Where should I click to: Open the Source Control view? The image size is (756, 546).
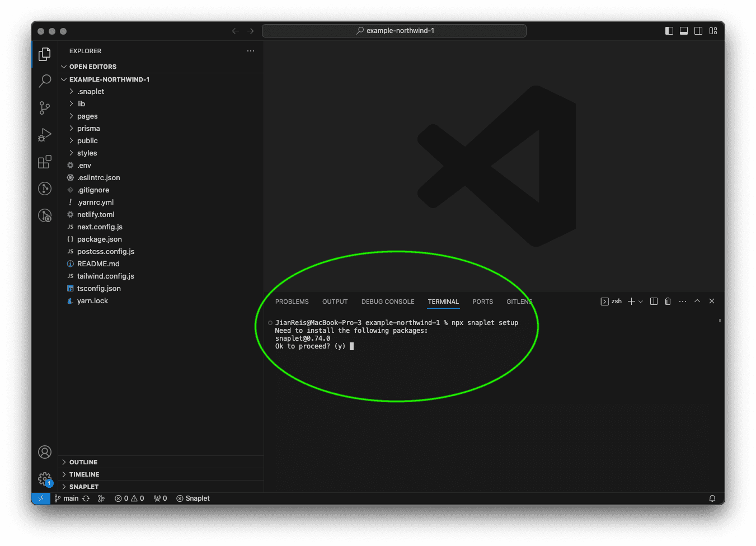45,108
